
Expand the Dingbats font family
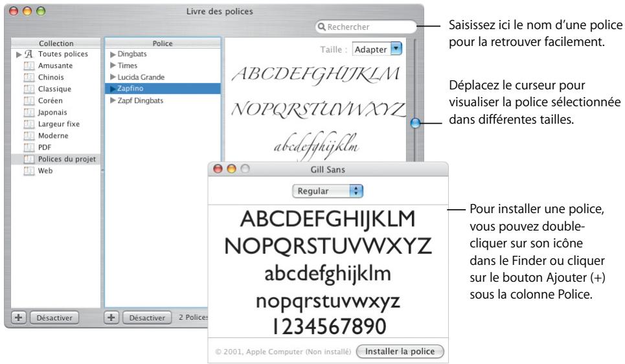click(113, 54)
